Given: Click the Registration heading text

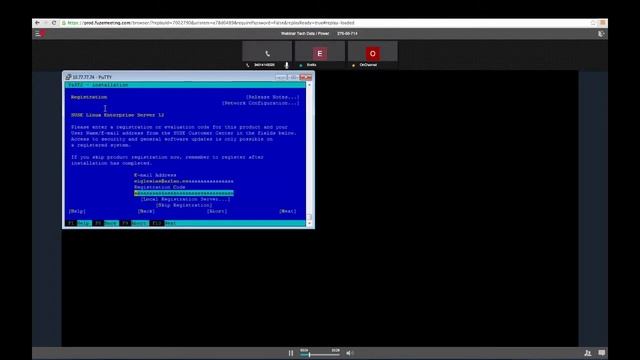Looking at the screenshot, I should click(x=89, y=97).
